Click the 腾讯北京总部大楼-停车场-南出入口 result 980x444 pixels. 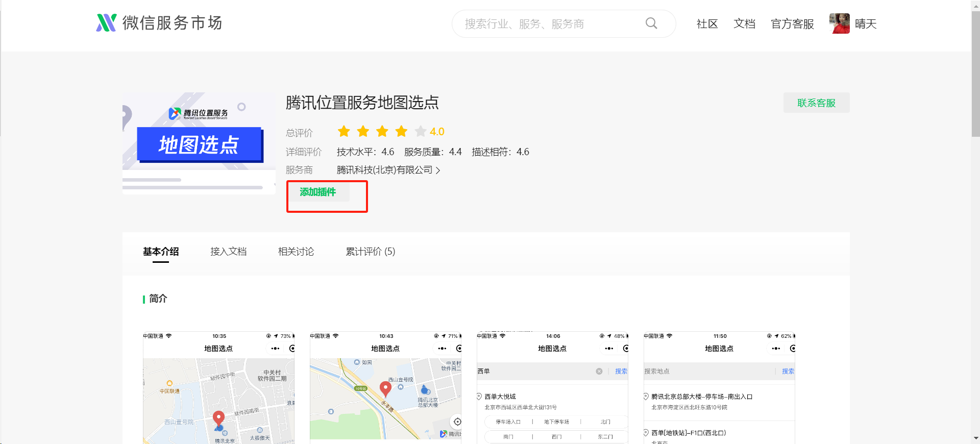(x=702, y=397)
